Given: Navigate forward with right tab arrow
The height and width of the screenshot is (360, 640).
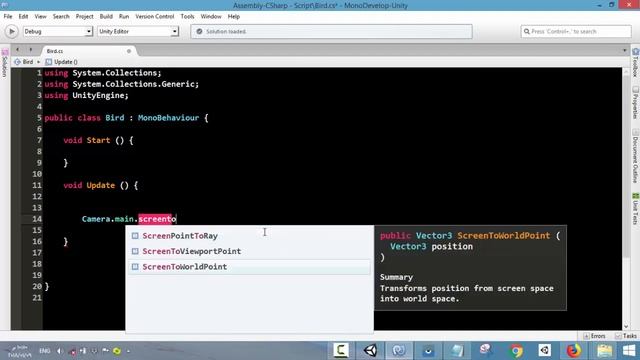Looking at the screenshot, I should [31, 50].
